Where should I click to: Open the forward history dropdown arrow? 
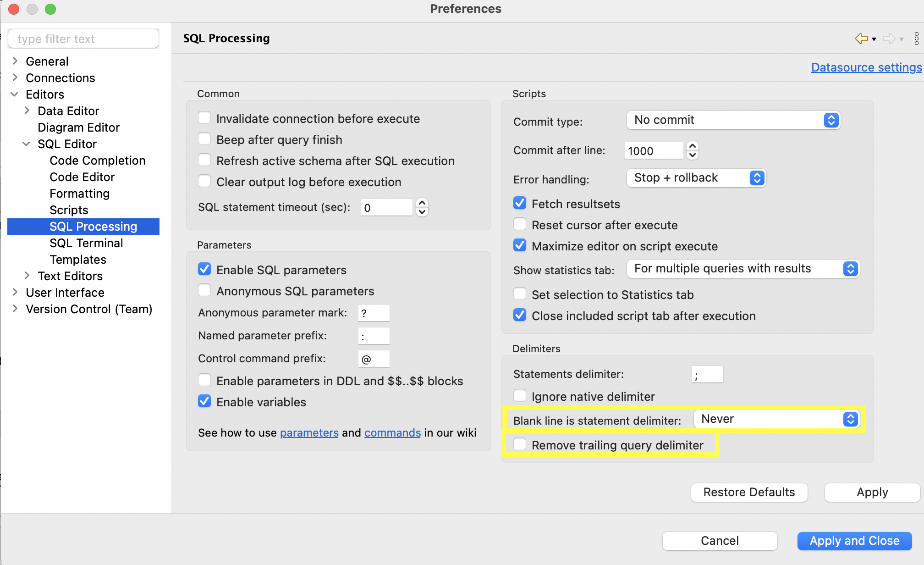[x=902, y=39]
